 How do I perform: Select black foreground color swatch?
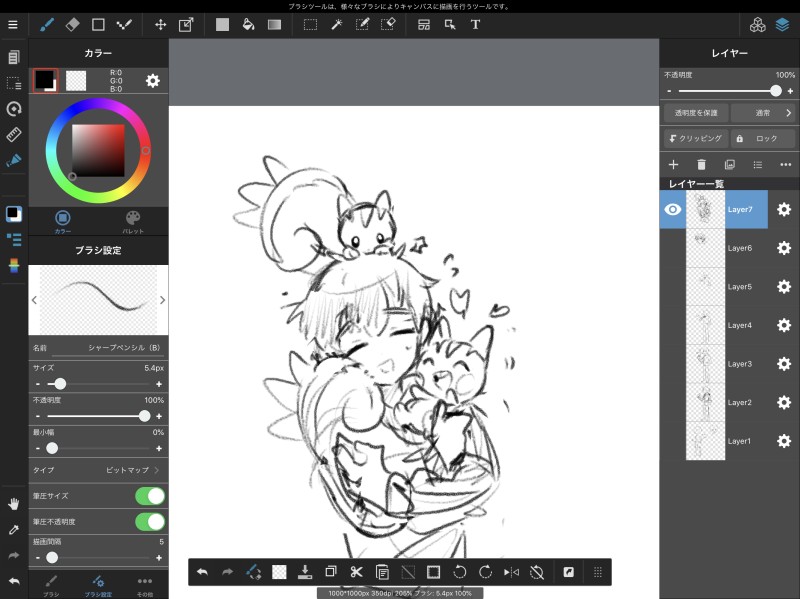[45, 81]
